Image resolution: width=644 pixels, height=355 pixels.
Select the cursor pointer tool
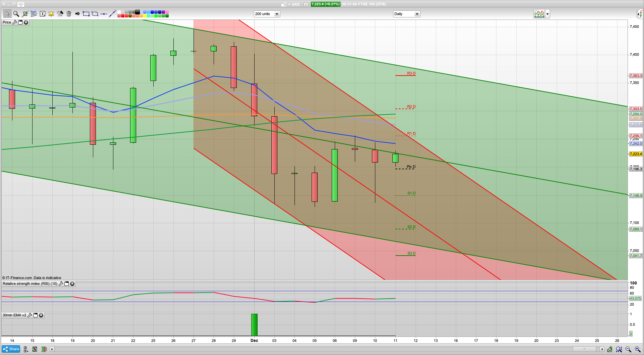click(7, 14)
